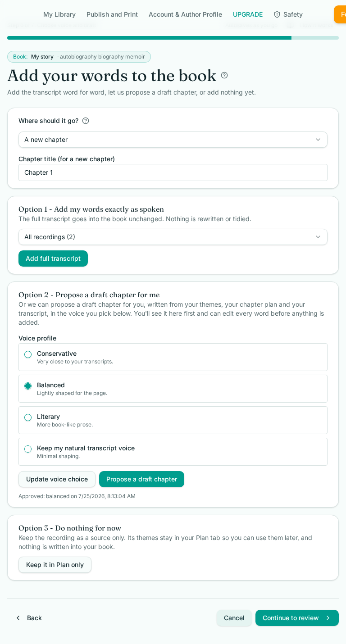Image resolution: width=346 pixels, height=644 pixels.
Task: Open the My Library menu
Action: (59, 14)
